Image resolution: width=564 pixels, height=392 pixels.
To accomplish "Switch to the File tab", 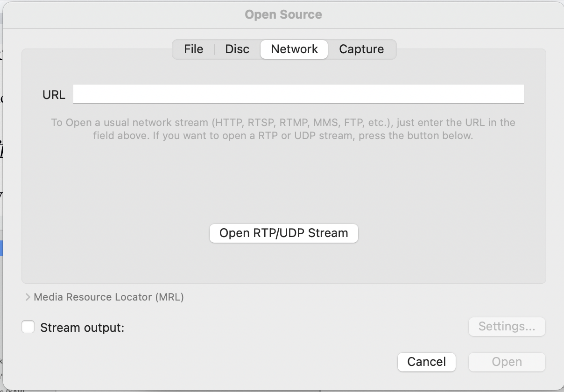I will (193, 49).
